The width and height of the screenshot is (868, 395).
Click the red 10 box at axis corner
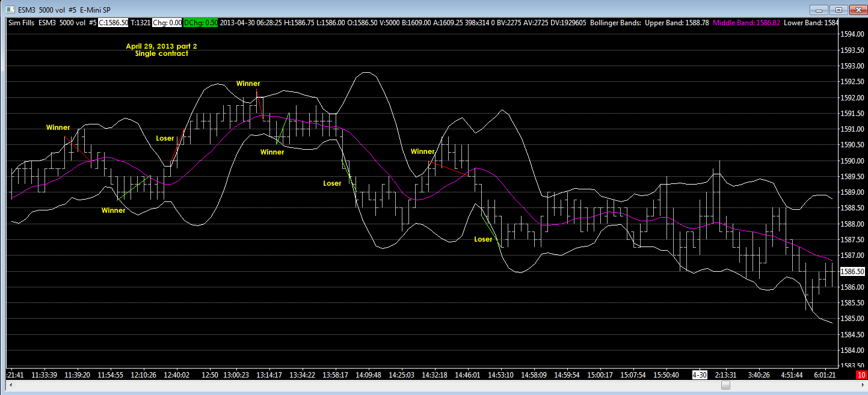[x=861, y=375]
